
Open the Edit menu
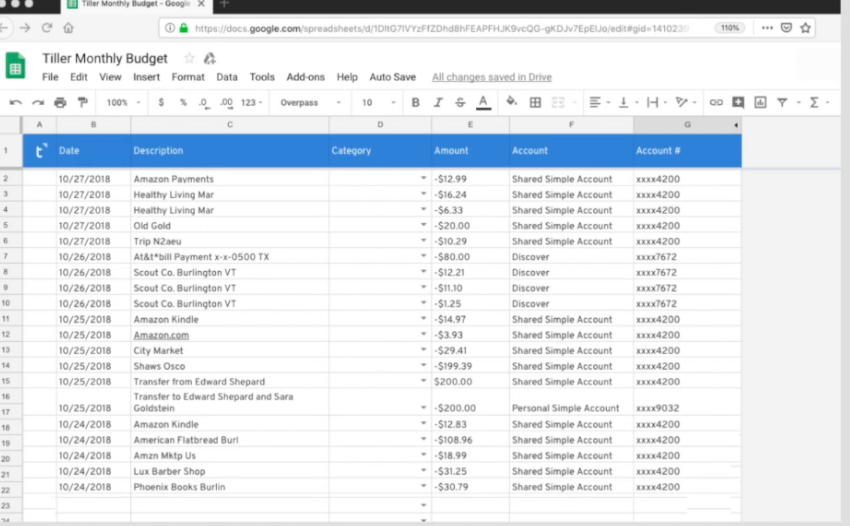click(79, 77)
